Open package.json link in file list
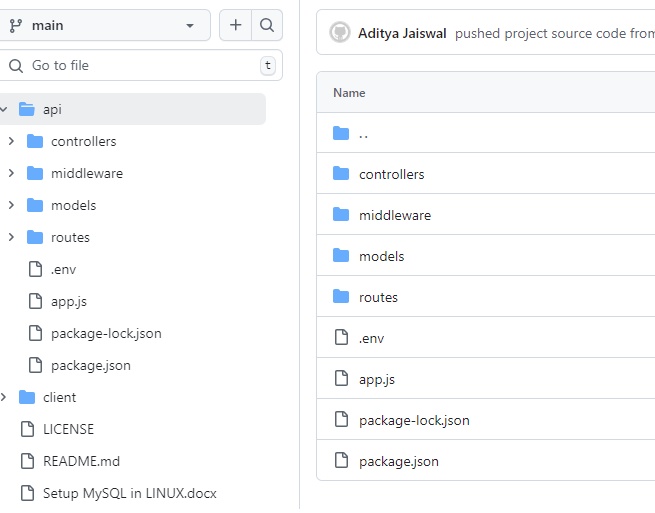This screenshot has height=513, width=655. (x=398, y=461)
